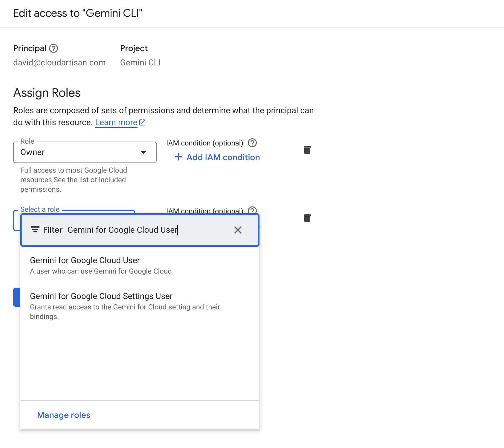The height and width of the screenshot is (448, 504).
Task: Click help icon next to Owner's IAM condition
Action: point(252,143)
